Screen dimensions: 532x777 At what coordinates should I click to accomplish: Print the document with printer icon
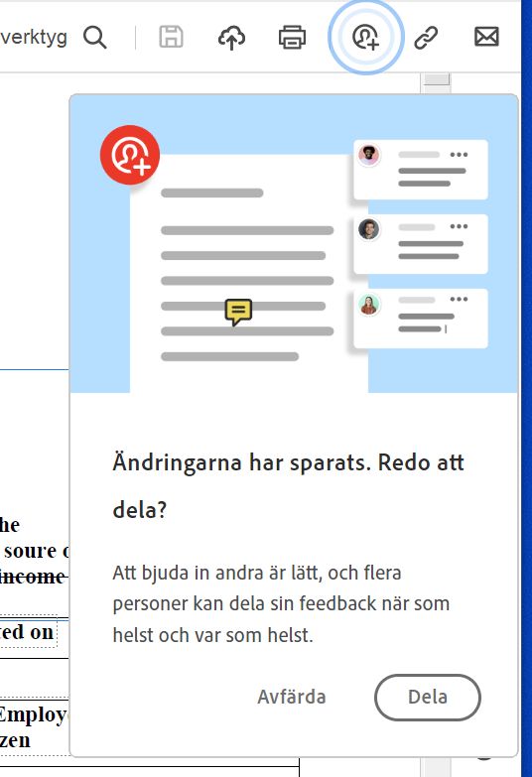pos(292,37)
